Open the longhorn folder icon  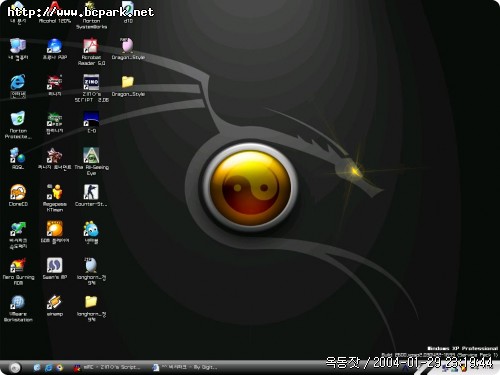91,308
